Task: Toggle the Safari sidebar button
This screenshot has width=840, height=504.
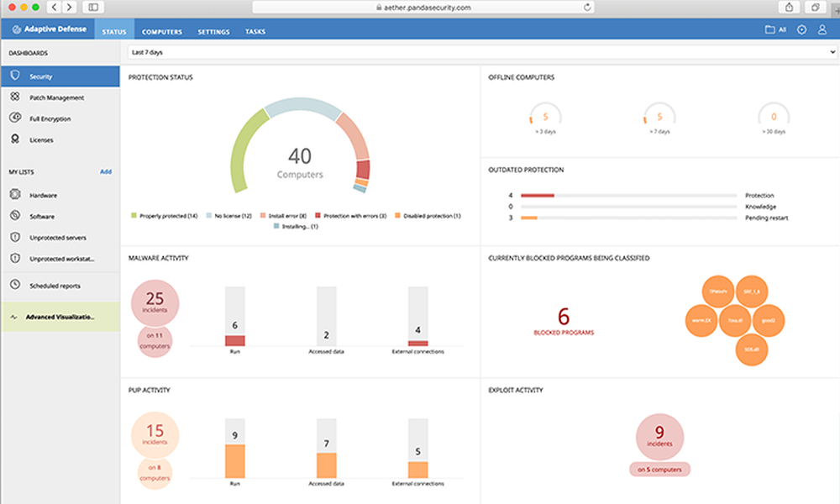Action: pos(93,7)
